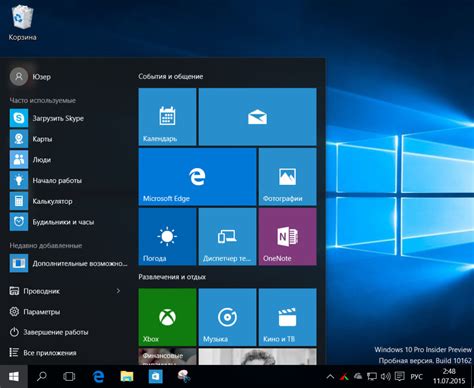Open the Mail envelope tile

(257, 117)
